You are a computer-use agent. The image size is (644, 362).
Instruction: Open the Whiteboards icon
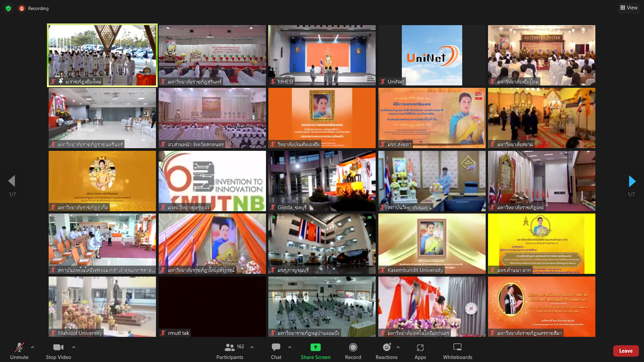click(457, 348)
